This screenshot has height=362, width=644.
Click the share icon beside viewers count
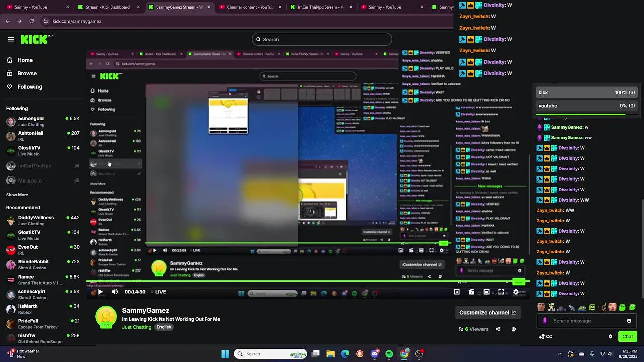(x=498, y=329)
